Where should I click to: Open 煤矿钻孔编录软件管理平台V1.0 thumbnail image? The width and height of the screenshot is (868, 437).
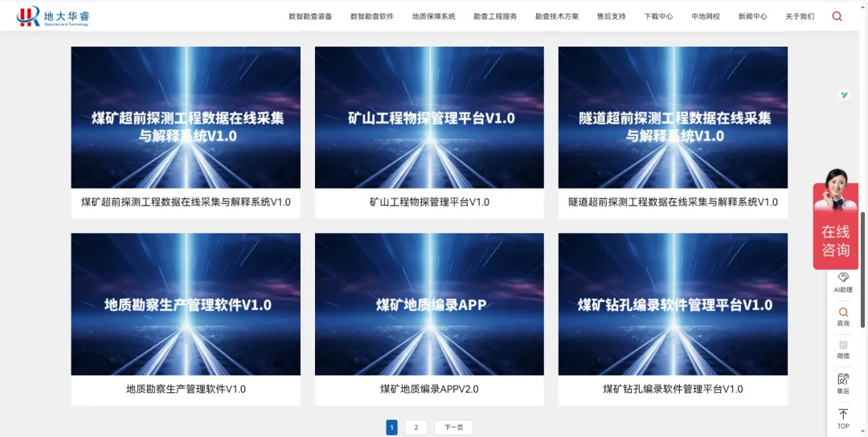coord(673,304)
